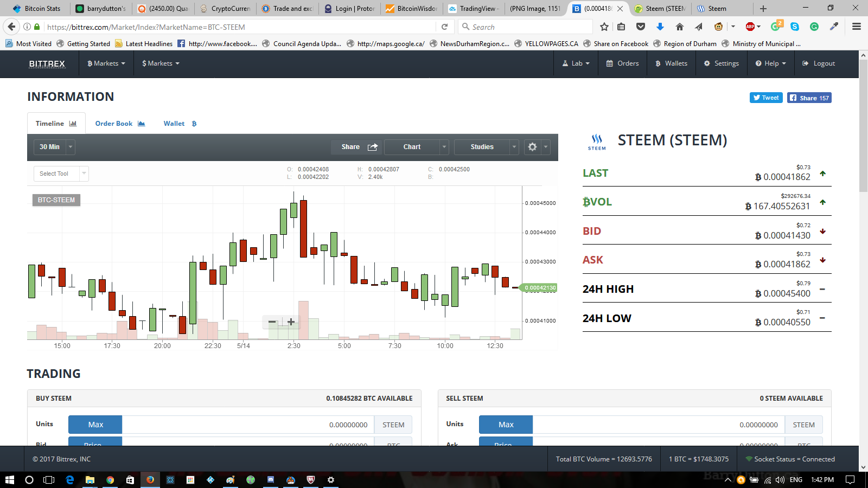Image resolution: width=868 pixels, height=488 pixels.
Task: Click the Firefox Search box
Action: click(525, 27)
